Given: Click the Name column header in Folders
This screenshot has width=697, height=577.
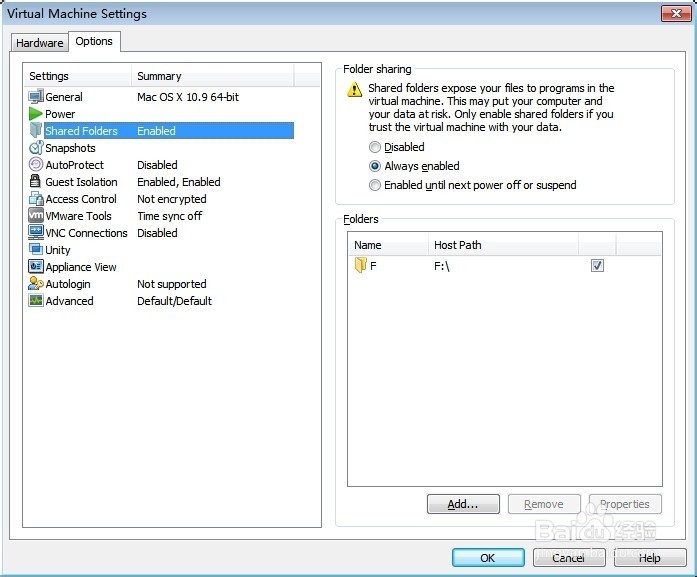Looking at the screenshot, I should click(x=388, y=245).
